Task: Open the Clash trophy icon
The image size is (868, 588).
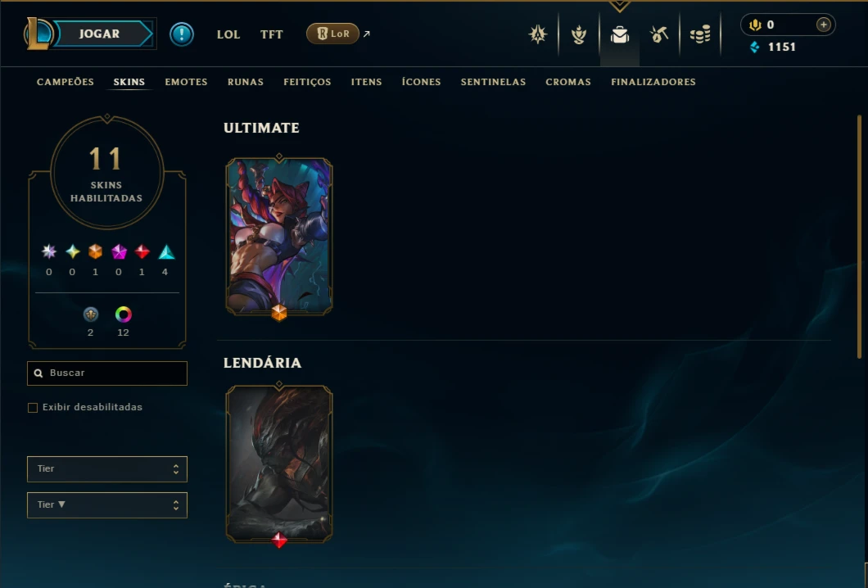Action: pos(578,35)
